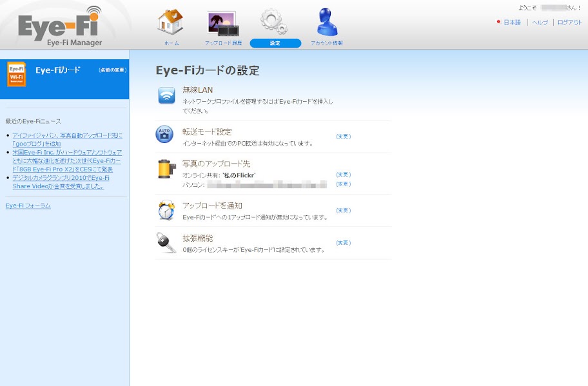Image resolution: width=588 pixels, height=386 pixels.
Task: Open the ヘルプ link
Action: (x=540, y=23)
